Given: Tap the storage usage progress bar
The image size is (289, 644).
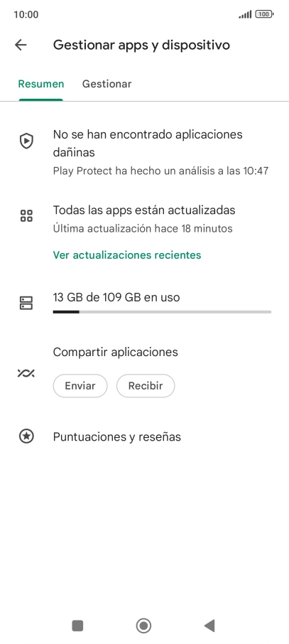Looking at the screenshot, I should tap(162, 312).
